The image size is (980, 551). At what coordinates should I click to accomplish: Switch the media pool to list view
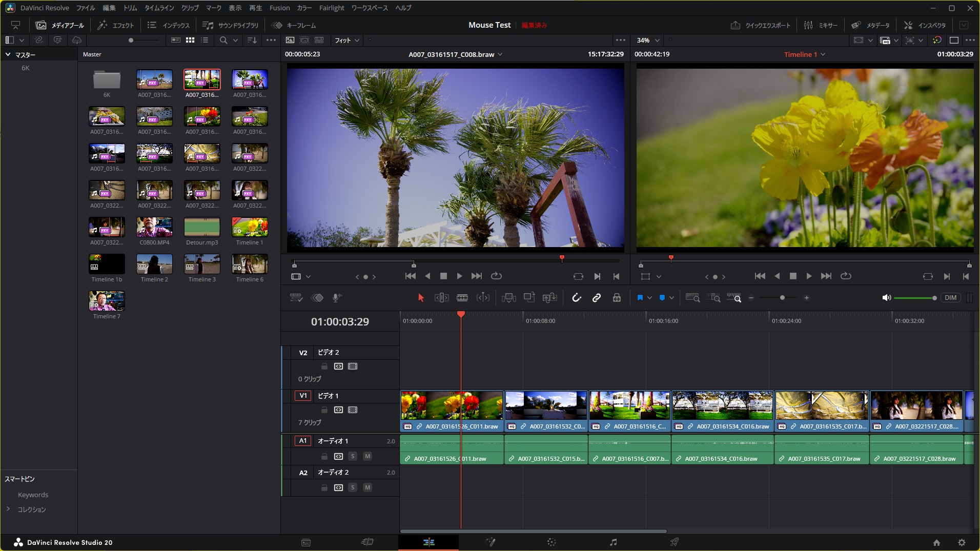pyautogui.click(x=205, y=40)
